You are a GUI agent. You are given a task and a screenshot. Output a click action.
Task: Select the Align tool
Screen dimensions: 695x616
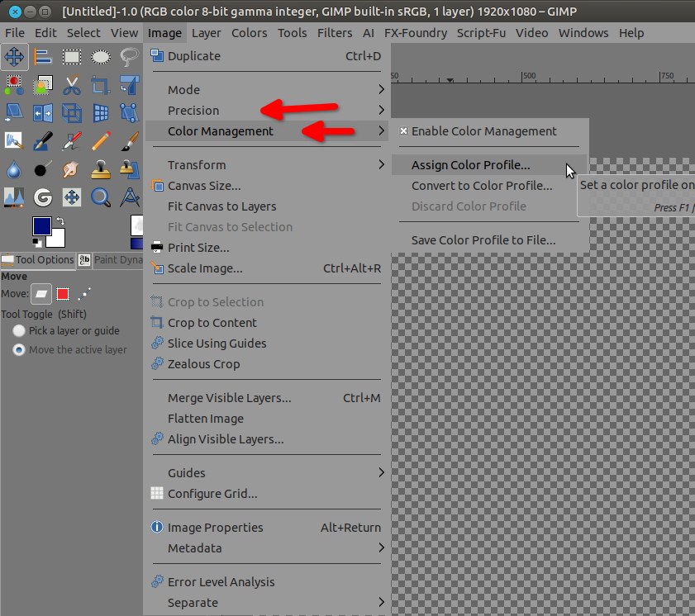point(43,57)
